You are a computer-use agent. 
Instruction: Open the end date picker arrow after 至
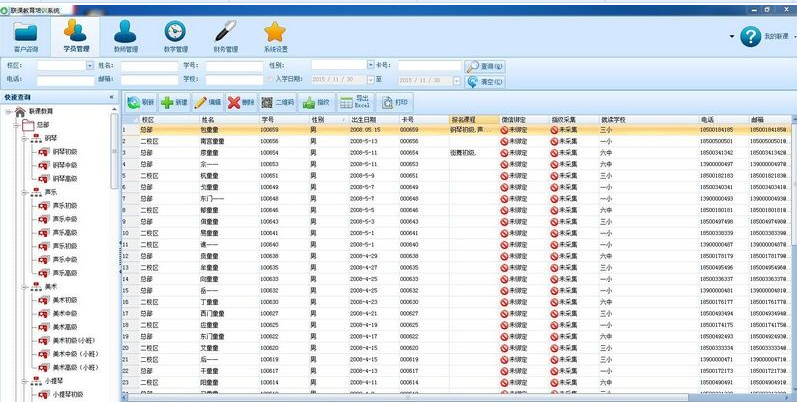(456, 81)
